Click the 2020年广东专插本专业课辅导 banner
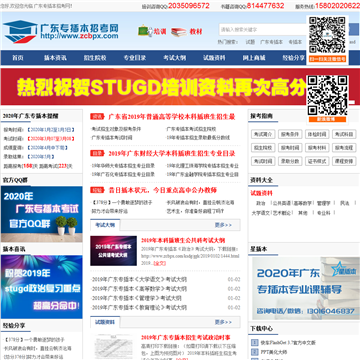This screenshot has width=360, height=360. 306,288
